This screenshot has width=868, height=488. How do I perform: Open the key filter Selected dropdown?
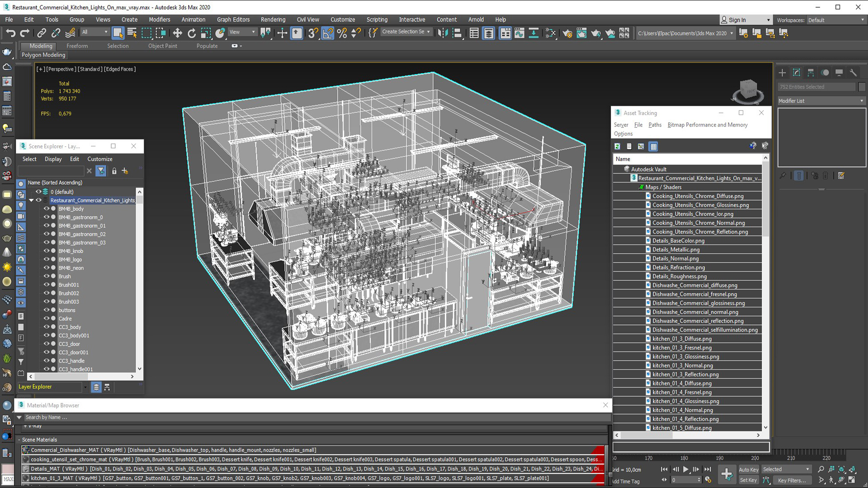click(x=786, y=469)
